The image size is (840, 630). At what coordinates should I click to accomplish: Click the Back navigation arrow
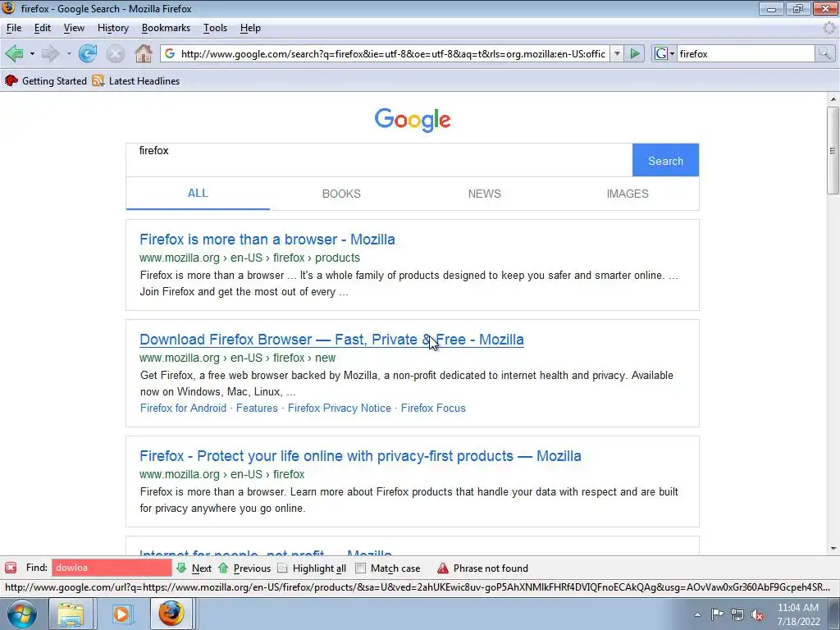14,53
